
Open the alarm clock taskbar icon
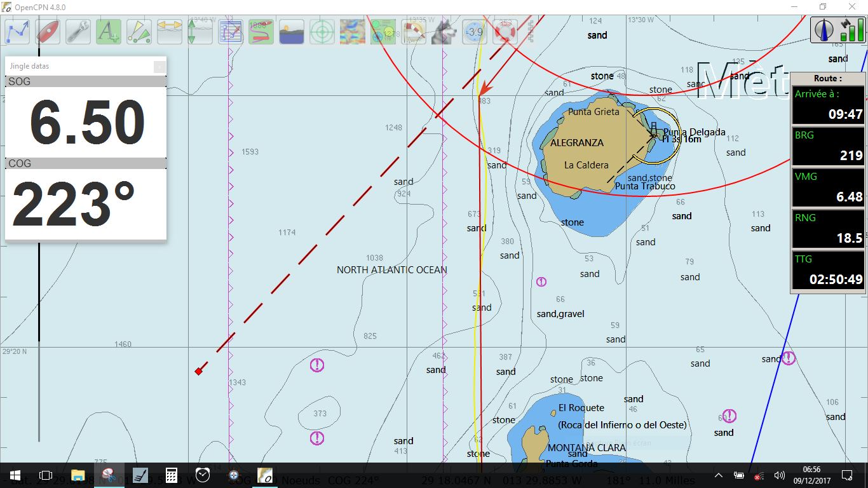[x=203, y=475]
